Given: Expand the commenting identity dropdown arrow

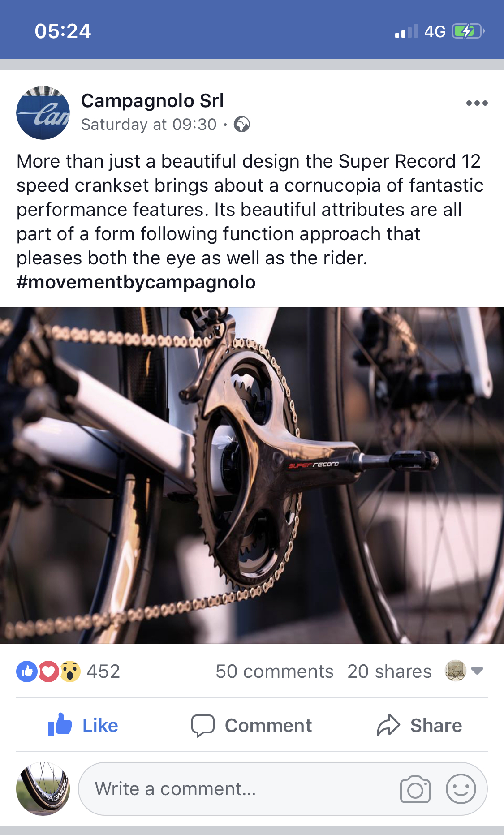Looking at the screenshot, I should coord(478,671).
